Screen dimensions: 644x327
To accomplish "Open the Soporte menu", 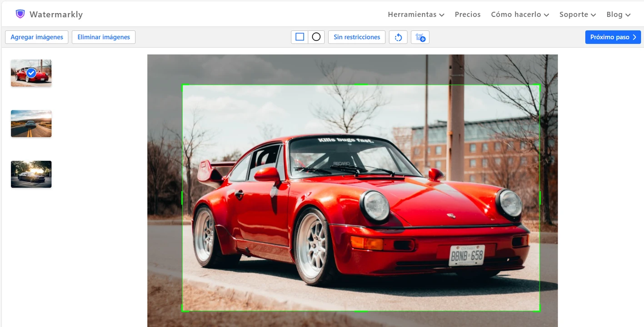I will point(577,15).
